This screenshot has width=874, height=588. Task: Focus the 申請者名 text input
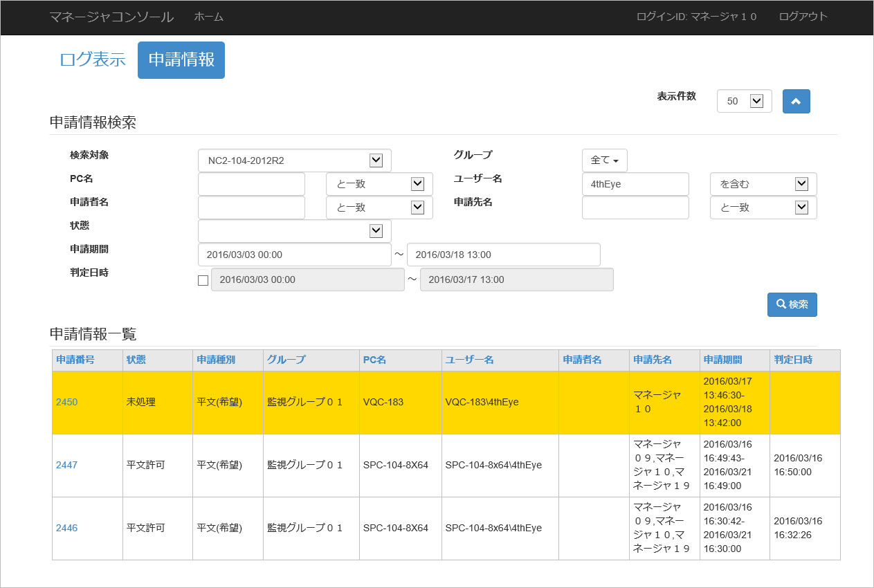(251, 208)
